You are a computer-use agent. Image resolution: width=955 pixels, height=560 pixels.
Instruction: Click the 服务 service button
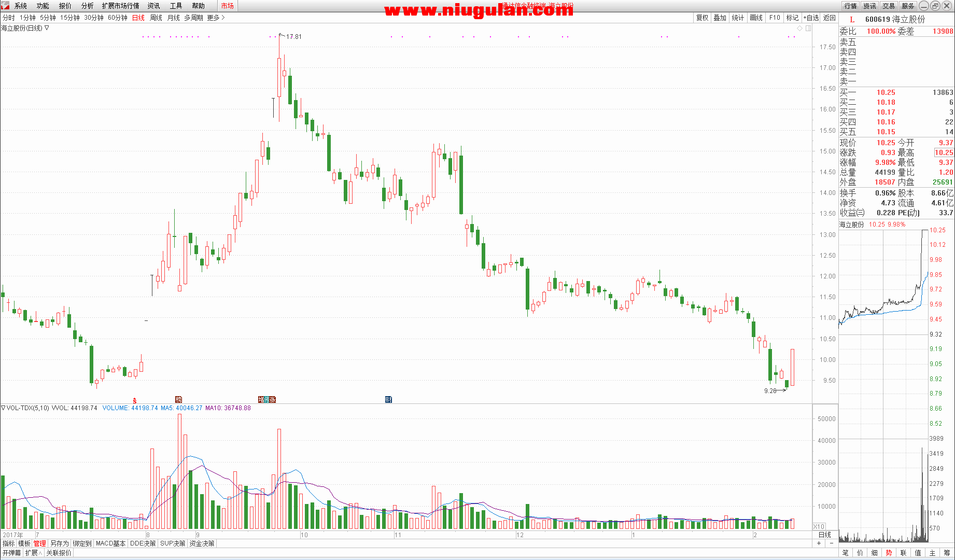[x=908, y=6]
